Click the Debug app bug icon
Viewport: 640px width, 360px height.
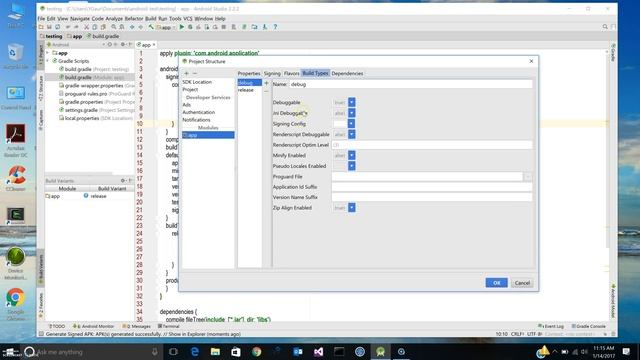click(190, 27)
